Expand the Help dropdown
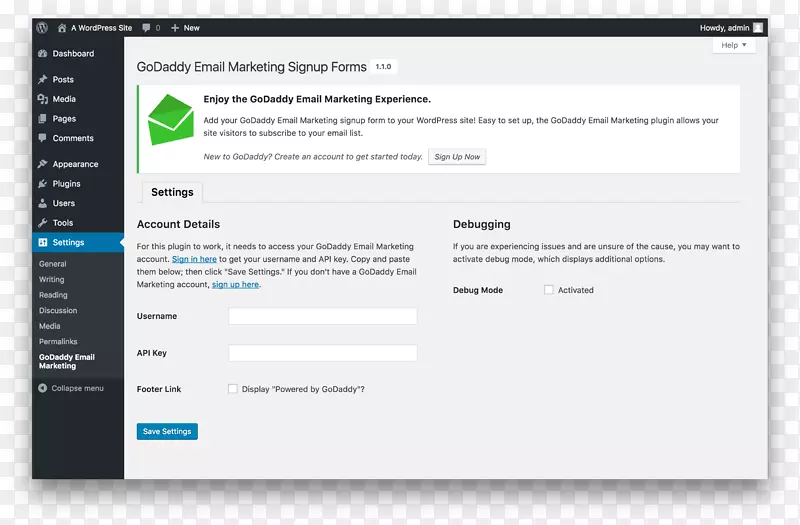800x525 pixels. (734, 45)
